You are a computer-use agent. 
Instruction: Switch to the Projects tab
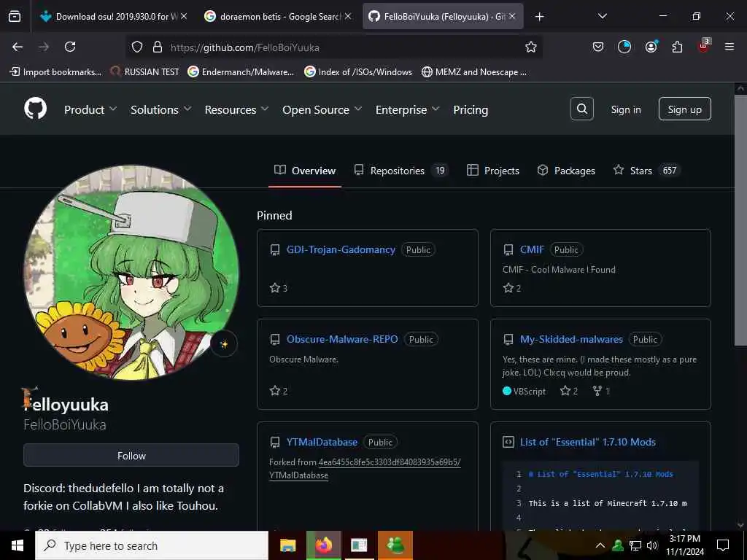[x=493, y=171]
